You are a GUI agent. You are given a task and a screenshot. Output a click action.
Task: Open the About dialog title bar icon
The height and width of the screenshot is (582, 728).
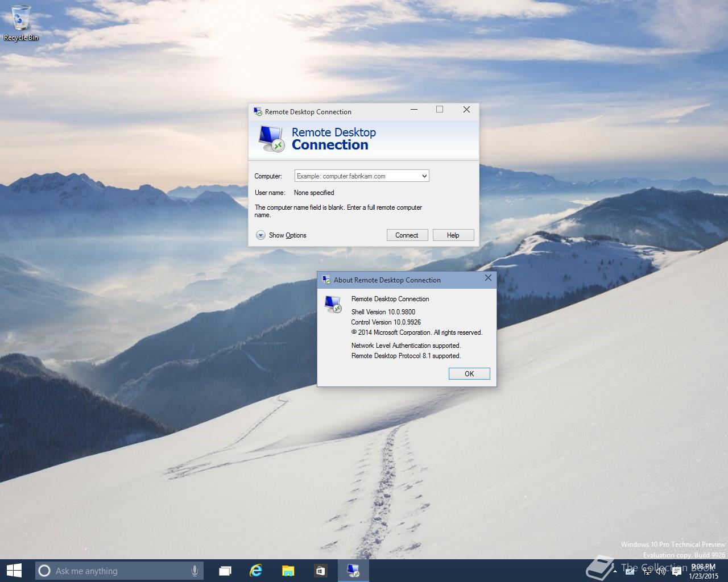pyautogui.click(x=326, y=280)
